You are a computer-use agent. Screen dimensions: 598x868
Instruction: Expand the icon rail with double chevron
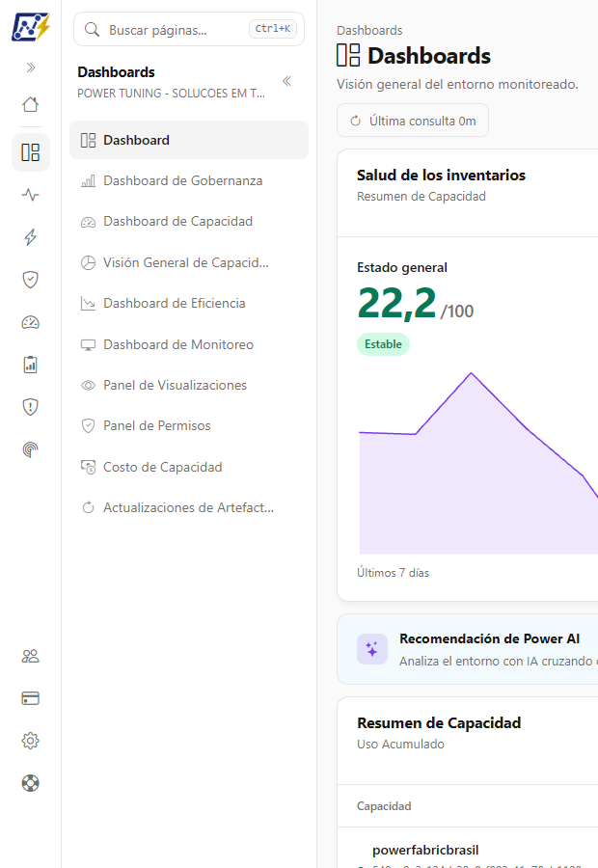[31, 68]
